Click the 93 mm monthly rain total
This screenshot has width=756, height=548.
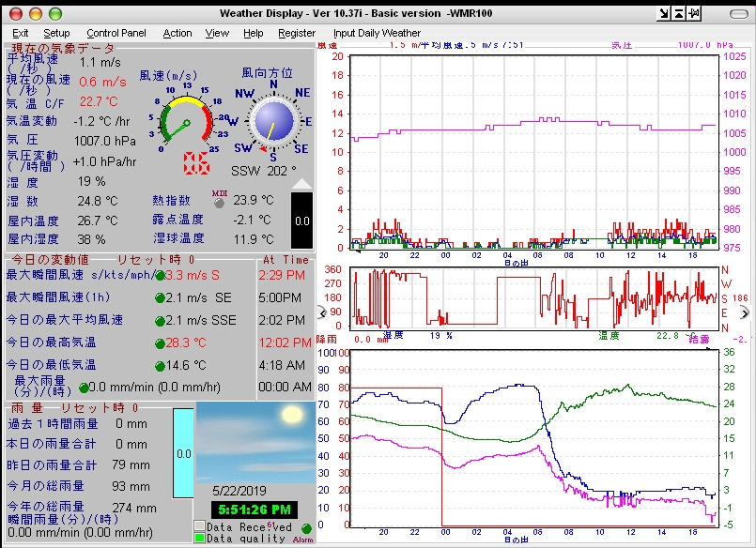pyautogui.click(x=131, y=486)
